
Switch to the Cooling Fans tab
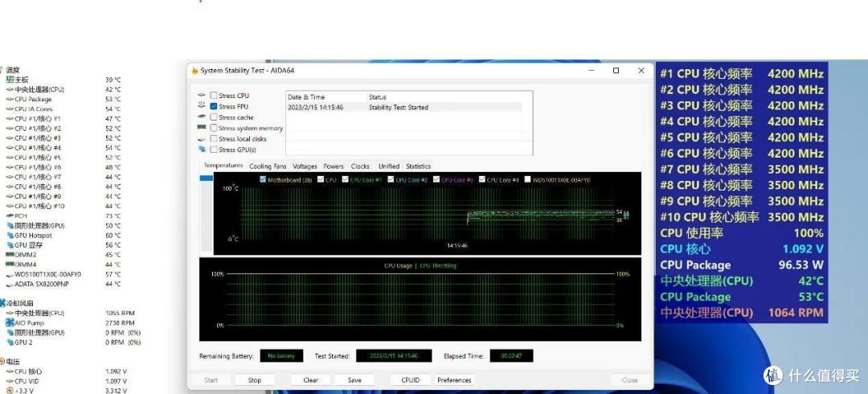pos(268,166)
